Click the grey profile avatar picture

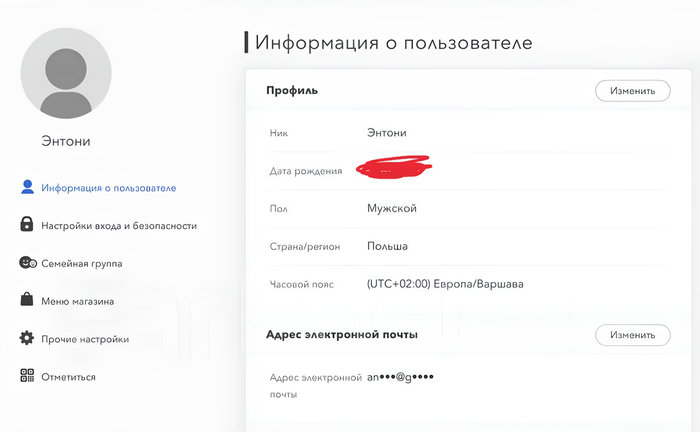point(66,73)
